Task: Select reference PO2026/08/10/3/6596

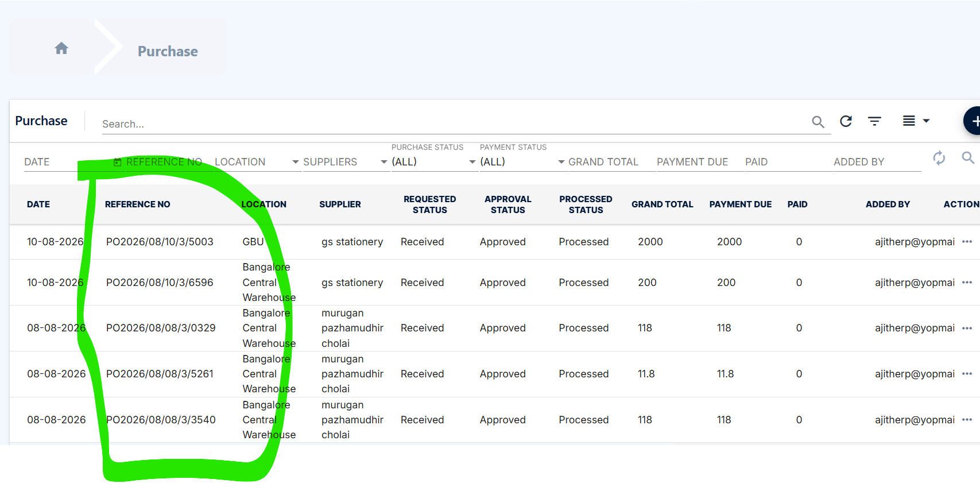Action: pyautogui.click(x=160, y=283)
